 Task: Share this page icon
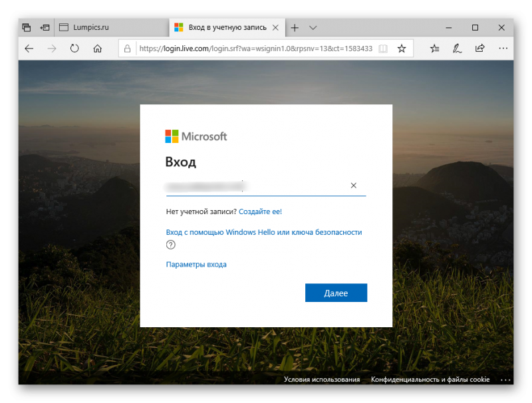(479, 48)
